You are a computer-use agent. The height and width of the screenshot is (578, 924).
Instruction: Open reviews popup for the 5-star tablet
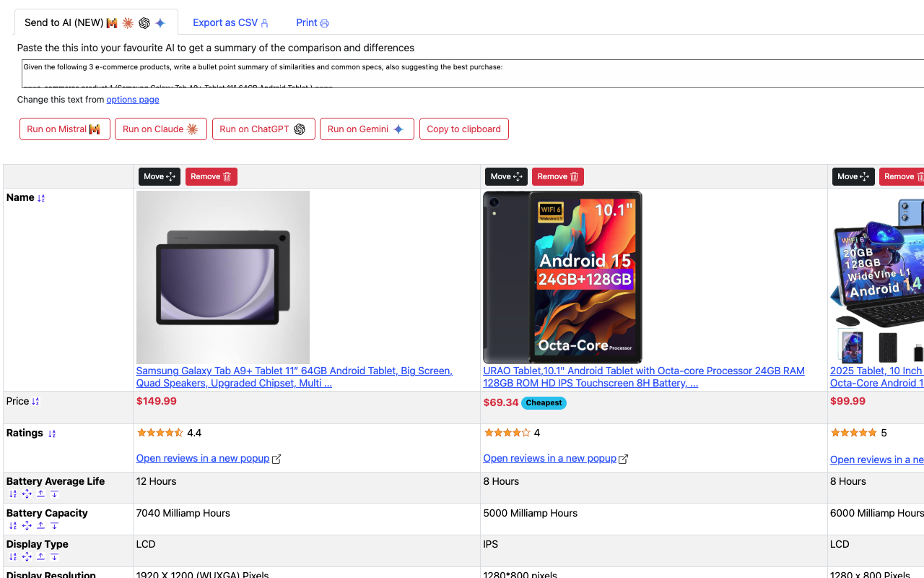pos(877,460)
